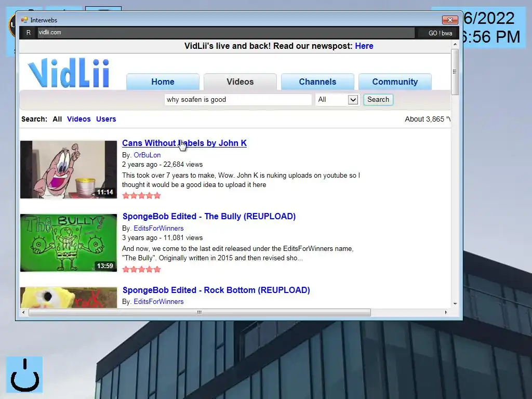Open the OrBuLon channel link

click(x=147, y=155)
